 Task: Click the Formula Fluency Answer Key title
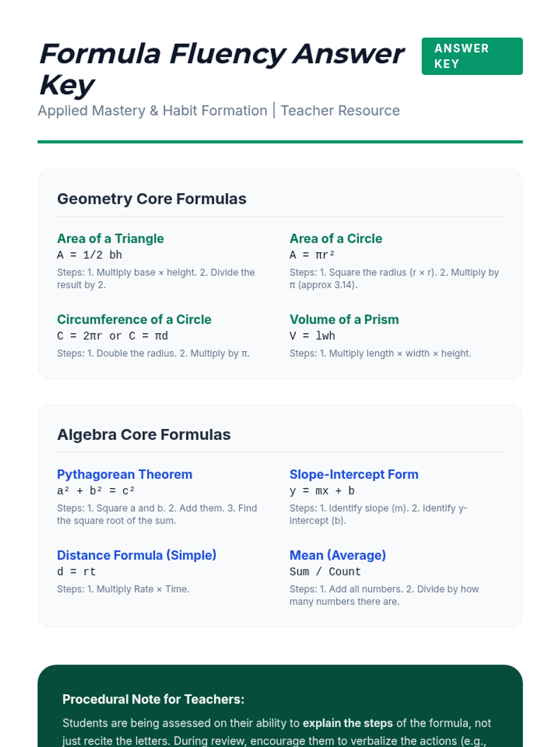click(222, 69)
